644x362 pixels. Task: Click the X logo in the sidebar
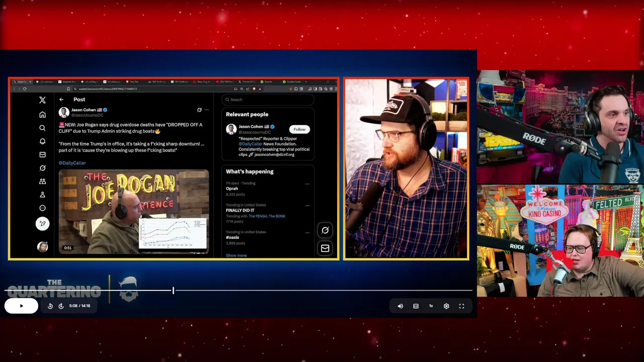coord(42,100)
